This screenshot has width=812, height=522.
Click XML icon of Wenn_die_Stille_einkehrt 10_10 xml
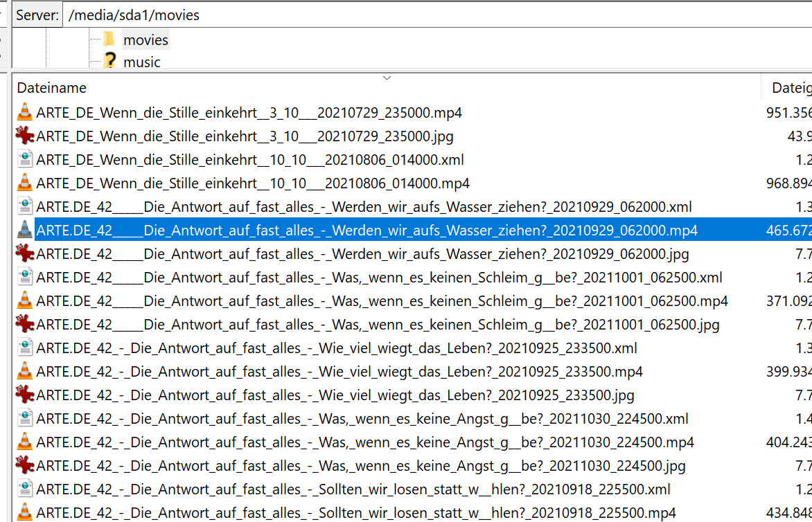[25, 159]
